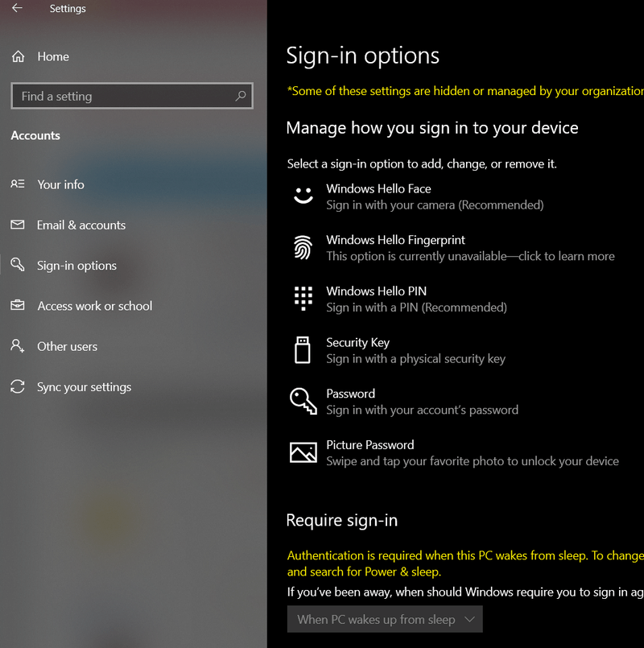The image size is (644, 648).
Task: Click the Other users person-plus icon
Action: [x=18, y=345]
